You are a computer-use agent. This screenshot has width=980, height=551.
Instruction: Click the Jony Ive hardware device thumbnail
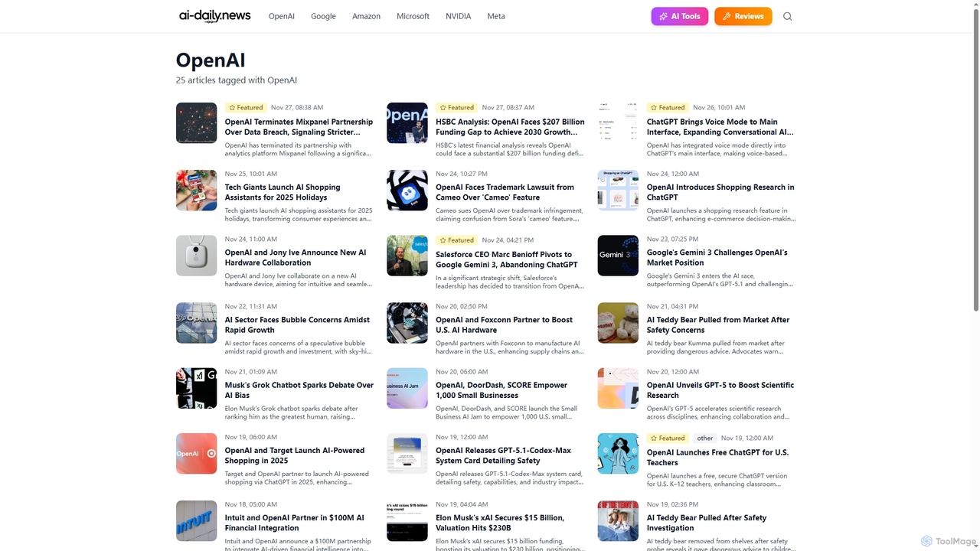[196, 256]
